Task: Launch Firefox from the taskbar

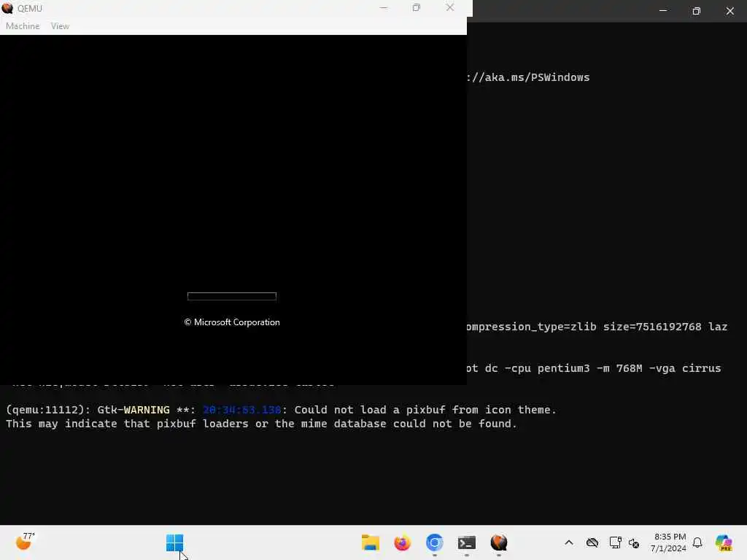Action: click(x=403, y=542)
